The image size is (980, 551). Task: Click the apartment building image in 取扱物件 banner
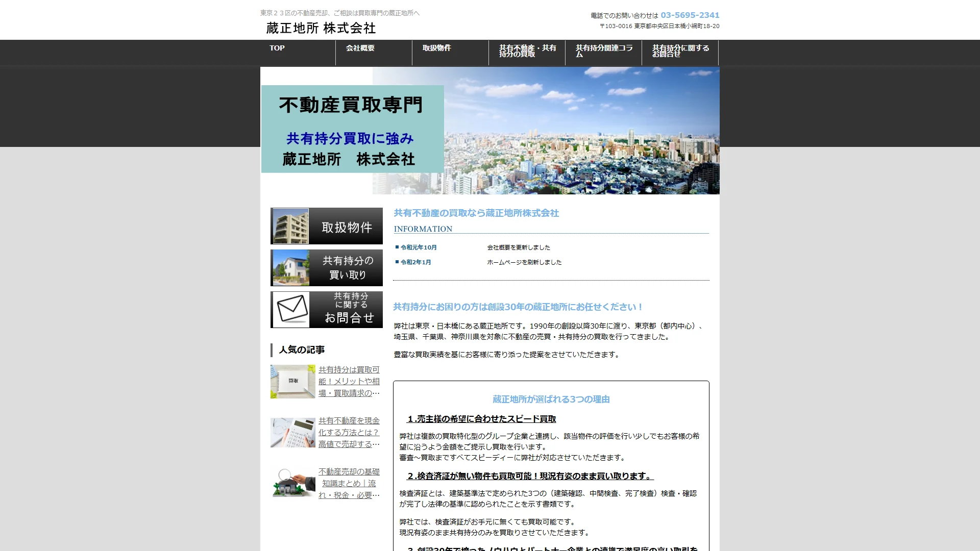click(291, 226)
